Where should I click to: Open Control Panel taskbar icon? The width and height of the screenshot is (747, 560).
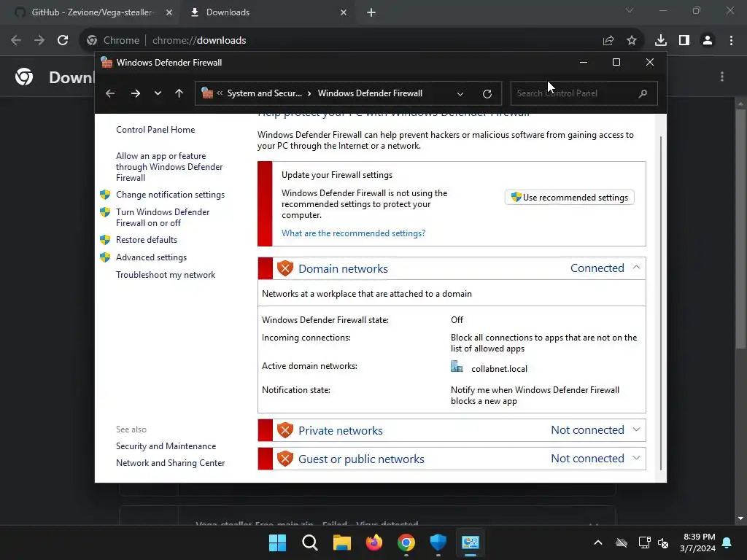tap(471, 542)
